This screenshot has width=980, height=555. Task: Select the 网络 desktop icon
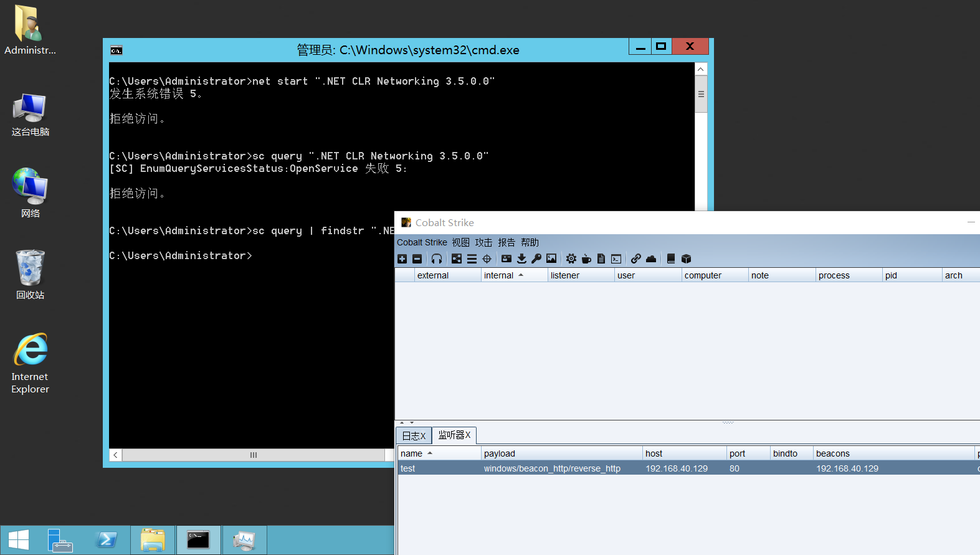click(x=30, y=192)
